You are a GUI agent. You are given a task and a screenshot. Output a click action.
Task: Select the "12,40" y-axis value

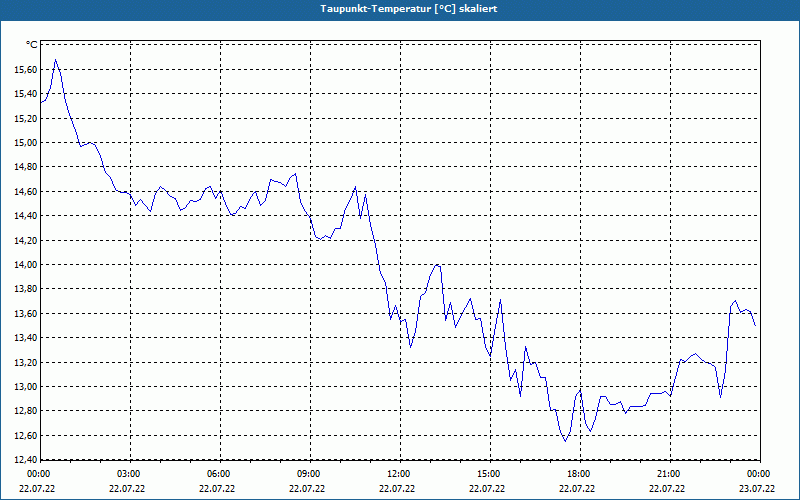tap(26, 460)
